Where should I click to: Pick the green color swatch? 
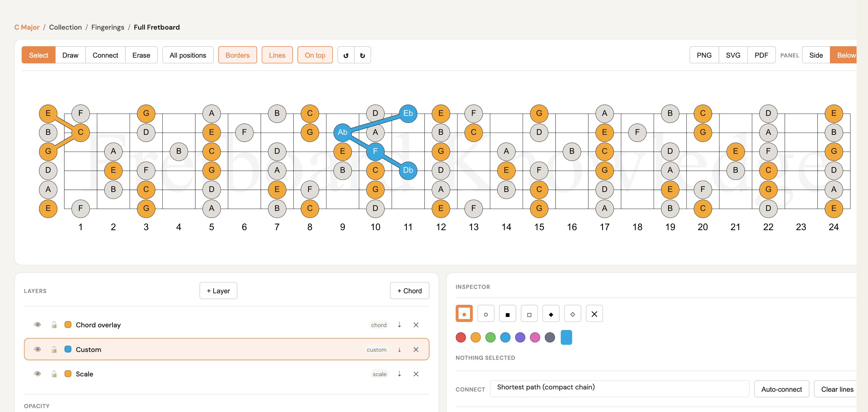[x=490, y=337]
